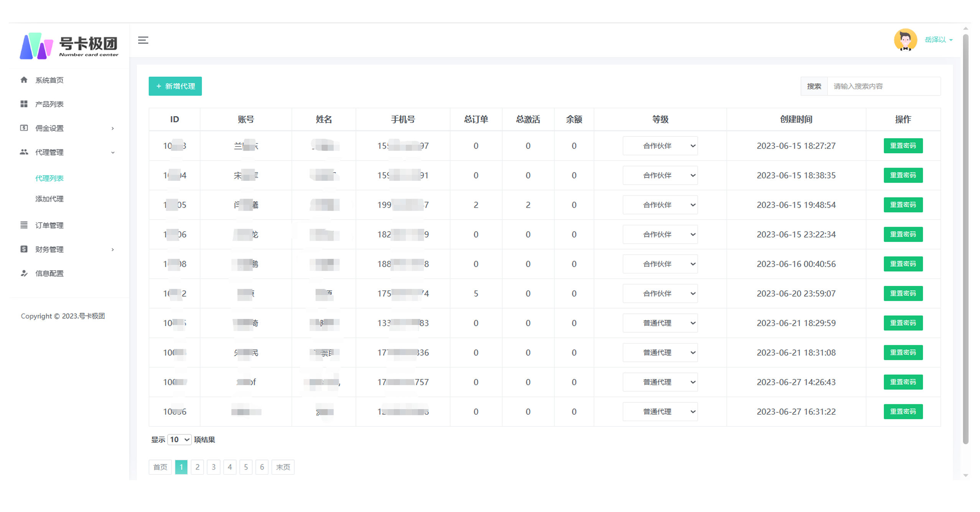
Task: Click the 佣金设置 money icon
Action: coord(24,128)
